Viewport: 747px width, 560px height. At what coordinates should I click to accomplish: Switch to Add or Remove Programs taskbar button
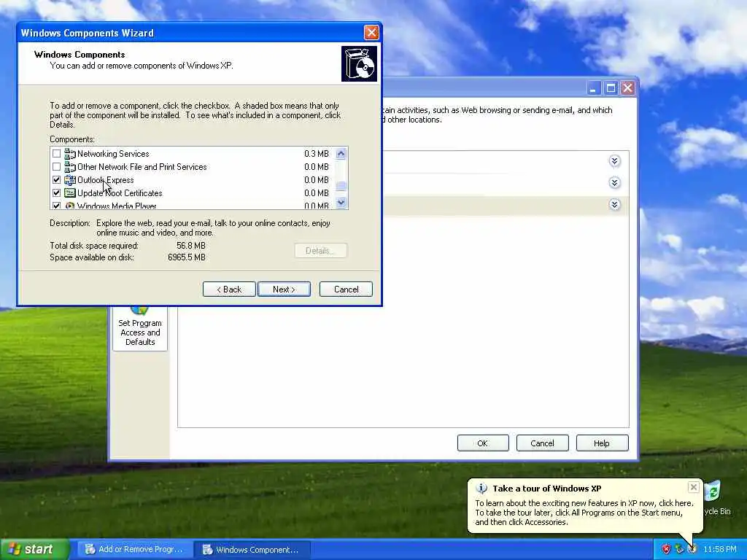(134, 550)
